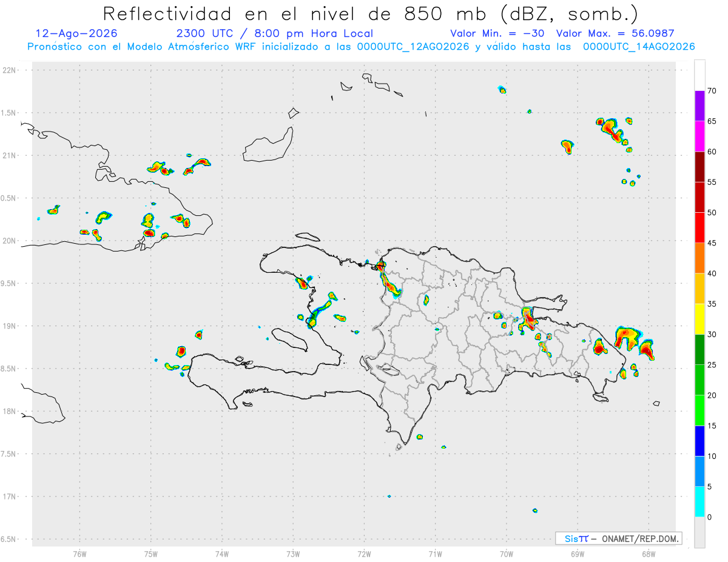Click the longitude label '68W'
This screenshot has width=728, height=562.
pos(648,554)
